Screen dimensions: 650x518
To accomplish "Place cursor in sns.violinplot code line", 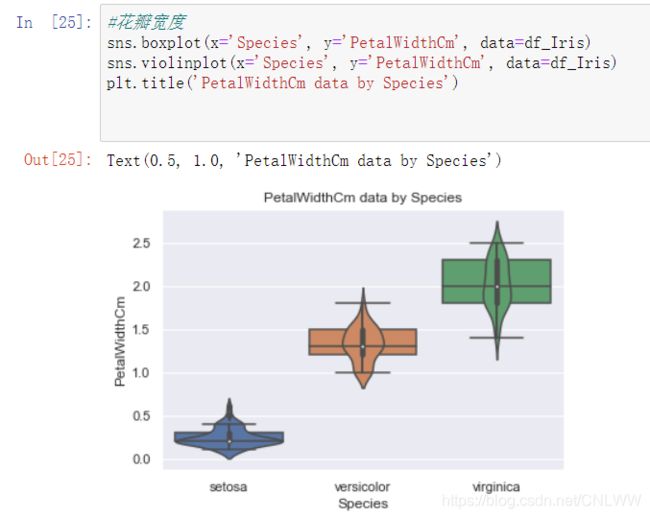I will pyautogui.click(x=361, y=63).
